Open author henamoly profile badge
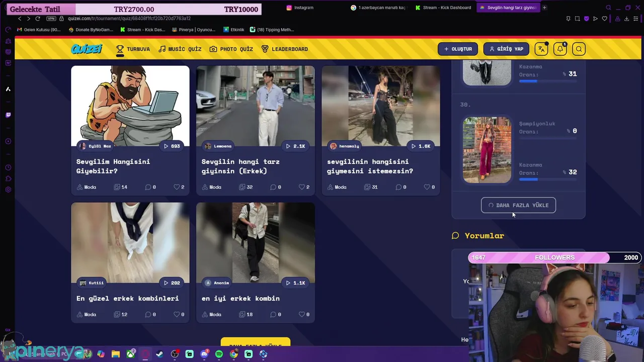This screenshot has height=362, width=644. click(x=345, y=146)
